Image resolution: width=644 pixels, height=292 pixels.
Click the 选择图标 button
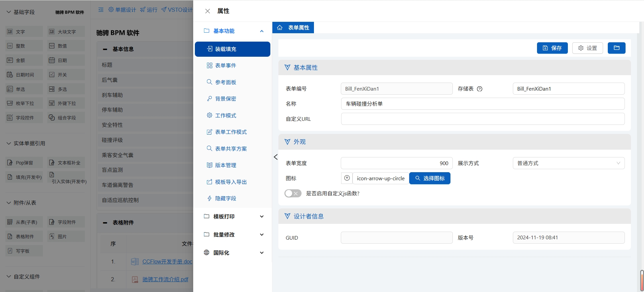click(430, 178)
